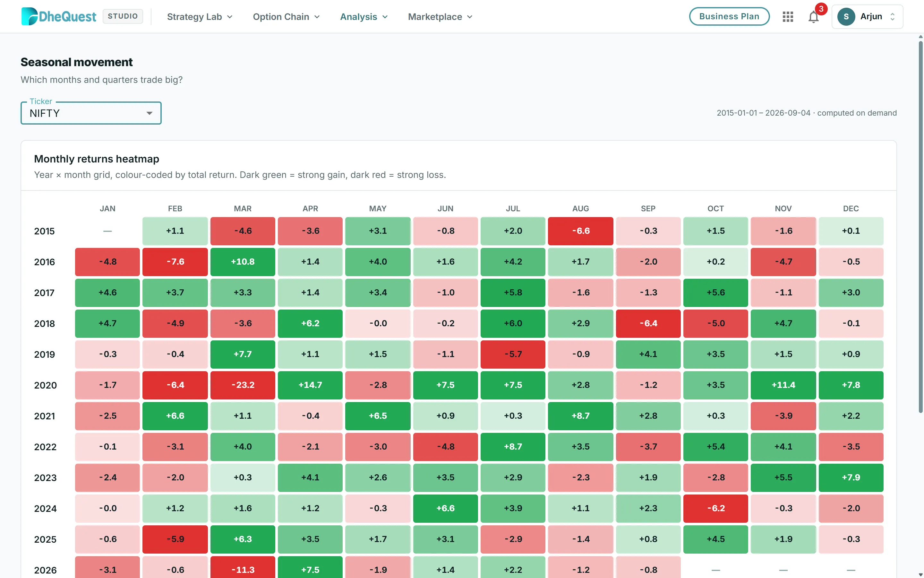Click the 2023 NOV cell +5.5
This screenshot has height=578, width=924.
coord(783,477)
